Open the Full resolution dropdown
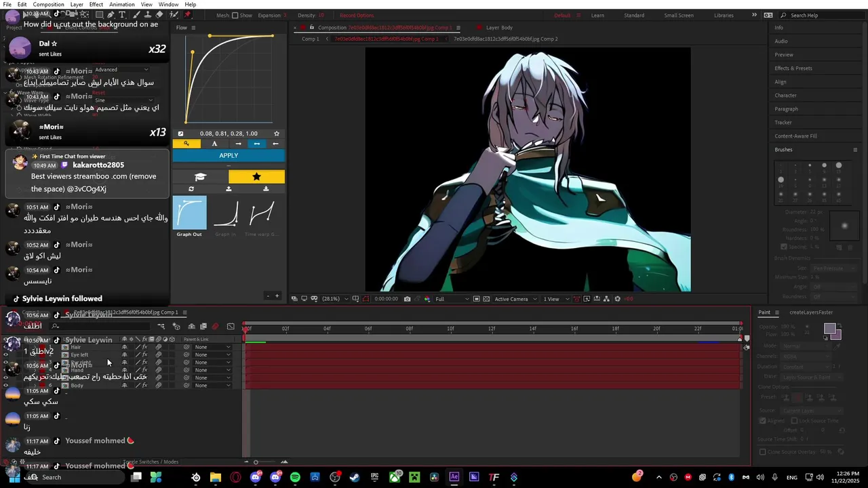Image resolution: width=868 pixels, height=488 pixels. tap(451, 299)
